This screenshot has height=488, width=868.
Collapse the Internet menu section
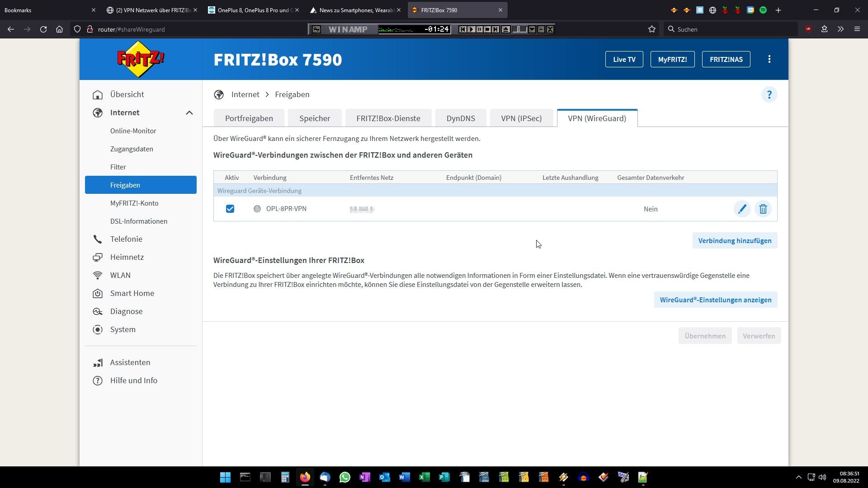189,113
